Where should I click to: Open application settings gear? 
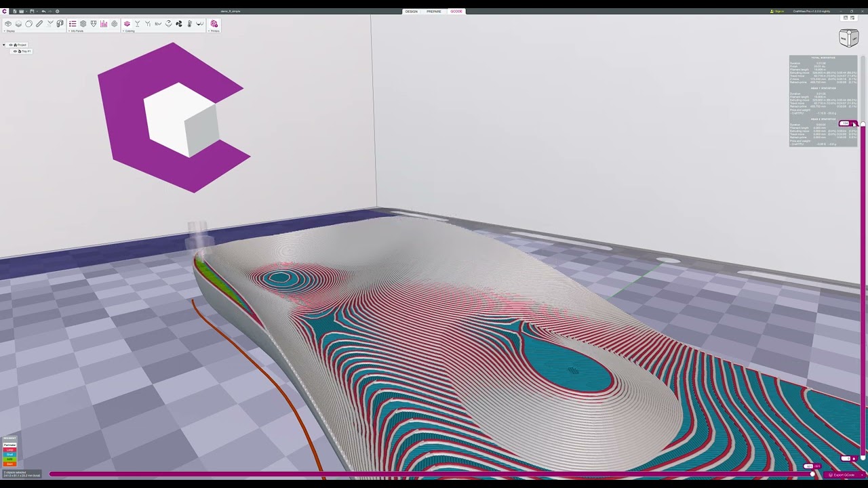point(58,11)
